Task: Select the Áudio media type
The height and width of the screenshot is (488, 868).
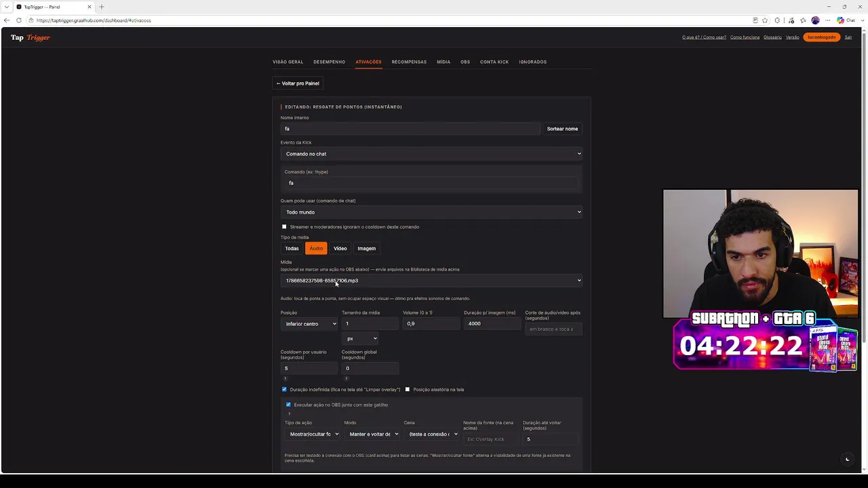Action: click(x=316, y=249)
